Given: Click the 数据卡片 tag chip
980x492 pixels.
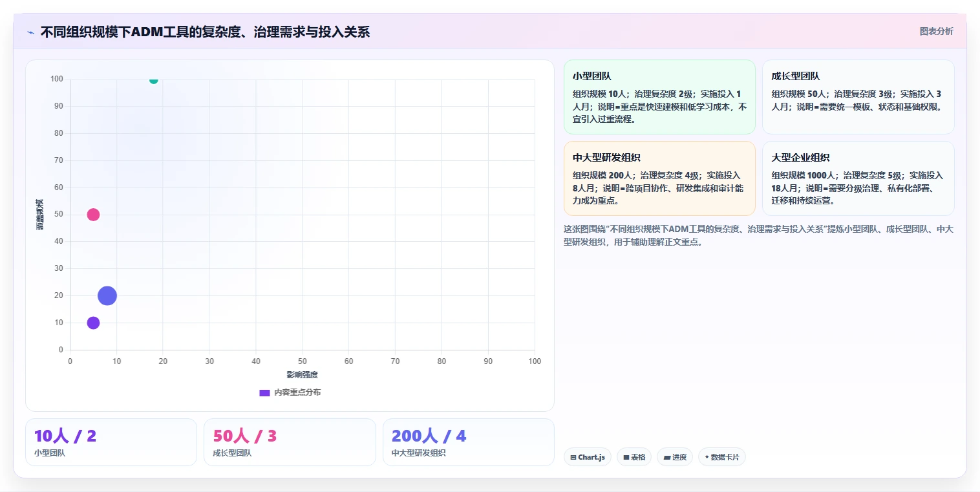Looking at the screenshot, I should [721, 457].
